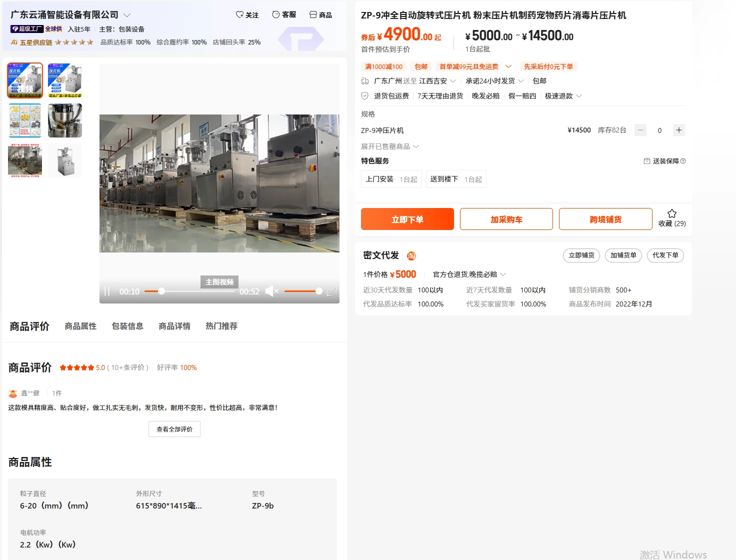The width and height of the screenshot is (736, 560).
Task: Open the store's 商品 listing icon
Action: (x=320, y=15)
